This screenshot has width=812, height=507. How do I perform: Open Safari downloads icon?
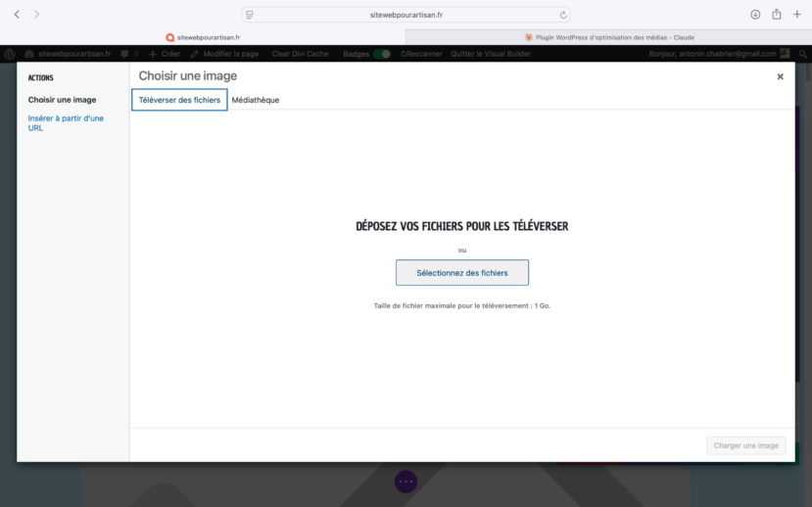pyautogui.click(x=755, y=15)
